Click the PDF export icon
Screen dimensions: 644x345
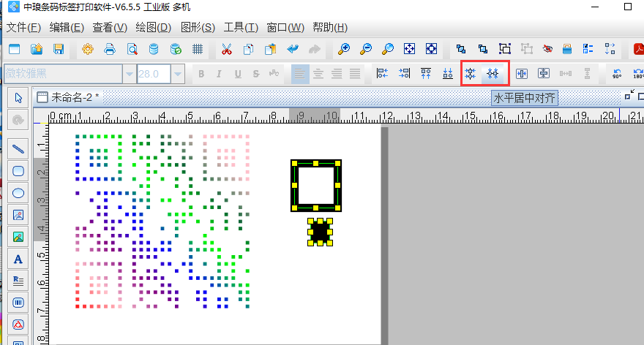[638, 49]
